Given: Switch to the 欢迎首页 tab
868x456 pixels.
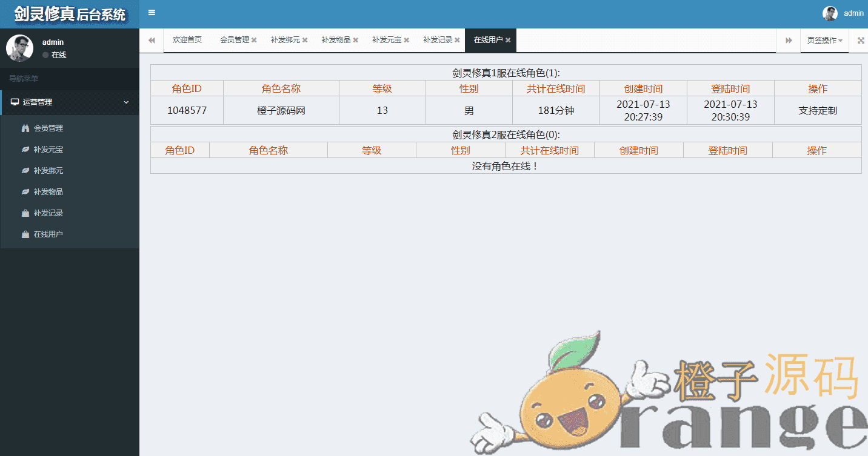Looking at the screenshot, I should click(x=187, y=40).
